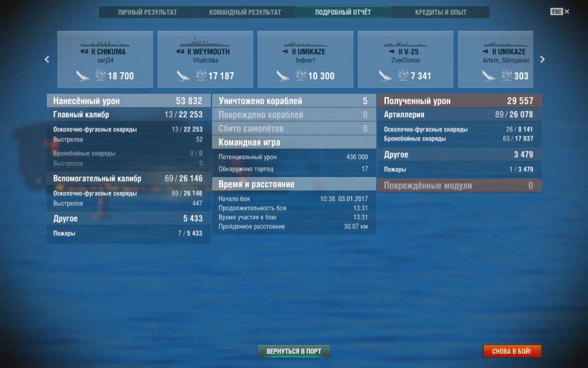
Task: Click the Снова в бой! button
Action: point(513,351)
